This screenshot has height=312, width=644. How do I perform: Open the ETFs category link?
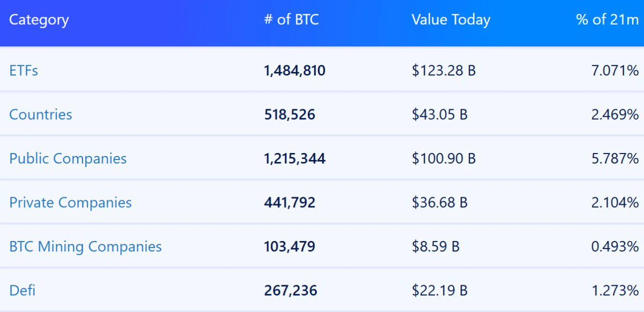(x=24, y=70)
